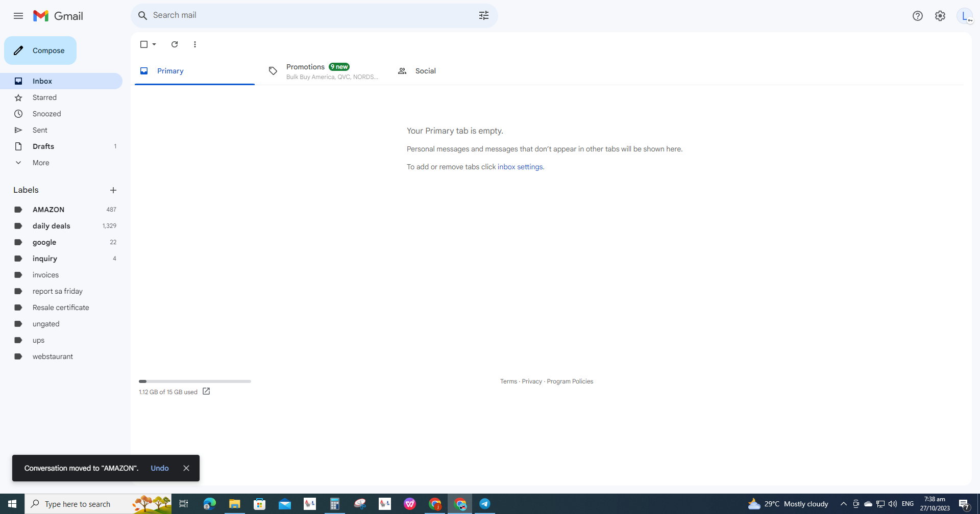The width and height of the screenshot is (980, 514).
Task: Open the Inbox folder
Action: pyautogui.click(x=61, y=81)
